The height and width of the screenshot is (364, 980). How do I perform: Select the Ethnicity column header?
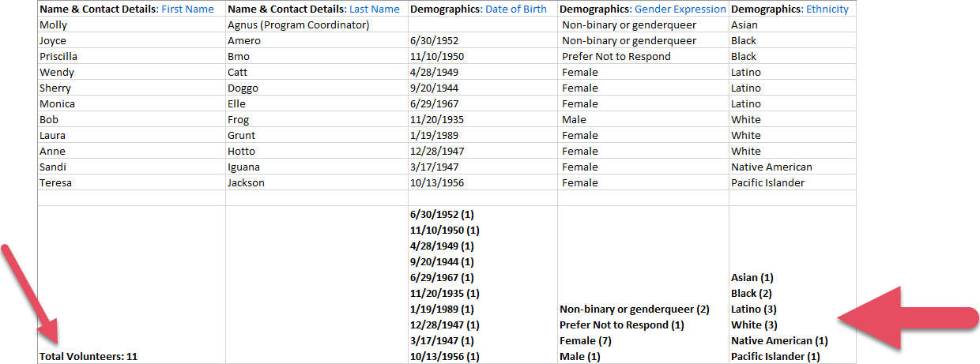tap(792, 9)
